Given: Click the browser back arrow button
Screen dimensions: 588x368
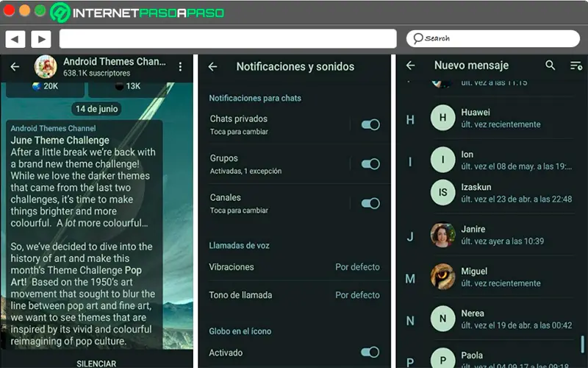Looking at the screenshot, I should click(15, 39).
